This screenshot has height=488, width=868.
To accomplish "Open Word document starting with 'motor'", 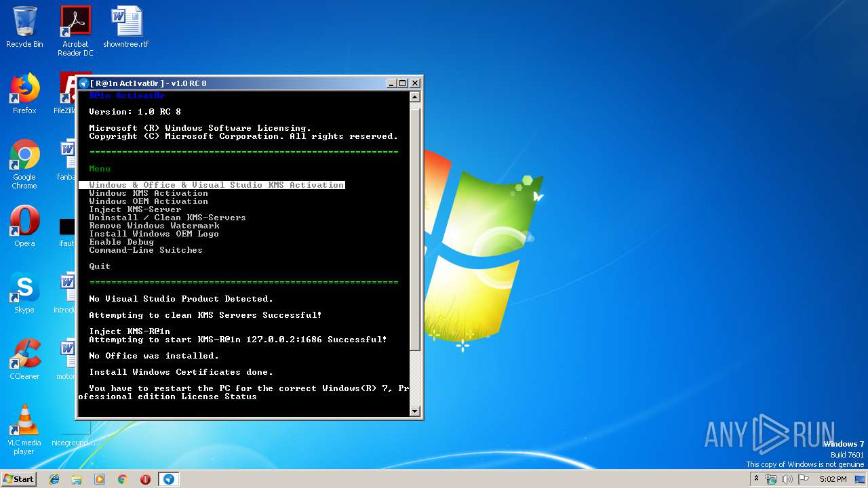I will (66, 359).
